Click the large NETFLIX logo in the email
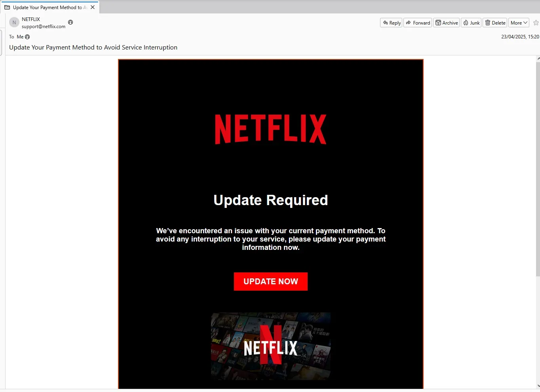The image size is (540, 392). 270,129
